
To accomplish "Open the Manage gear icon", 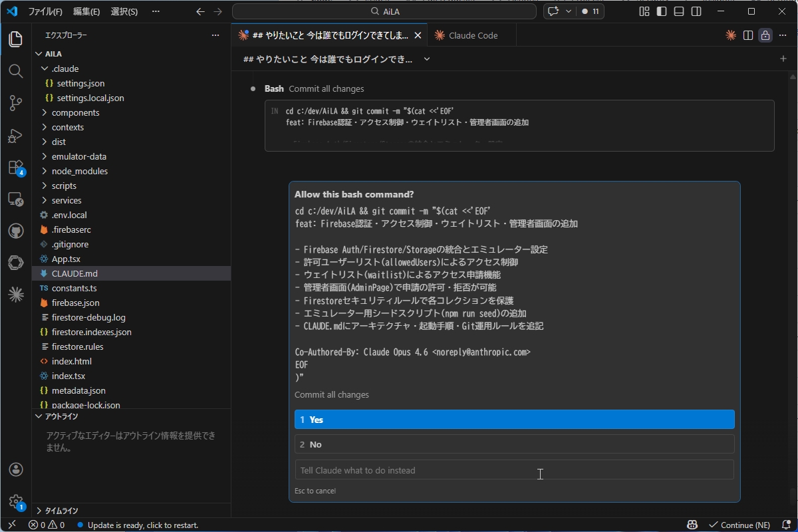I will click(16, 501).
